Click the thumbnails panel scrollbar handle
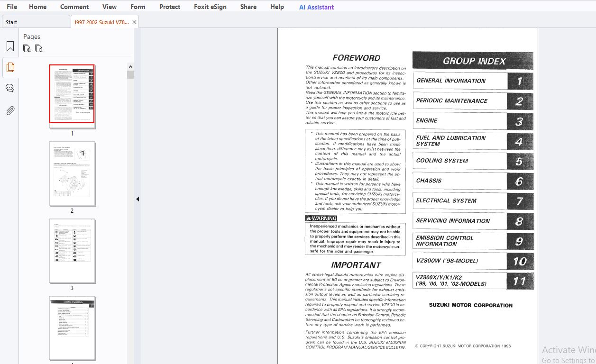 130,74
